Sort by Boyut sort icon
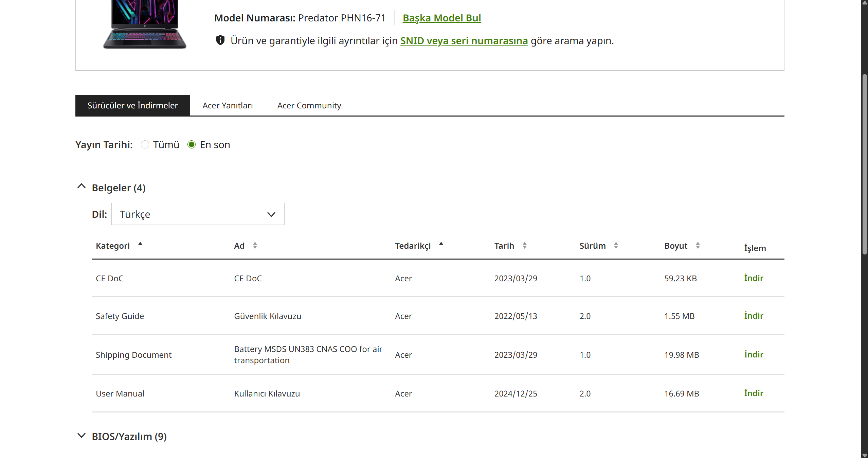Screen dimensions: 868x458 point(698,246)
